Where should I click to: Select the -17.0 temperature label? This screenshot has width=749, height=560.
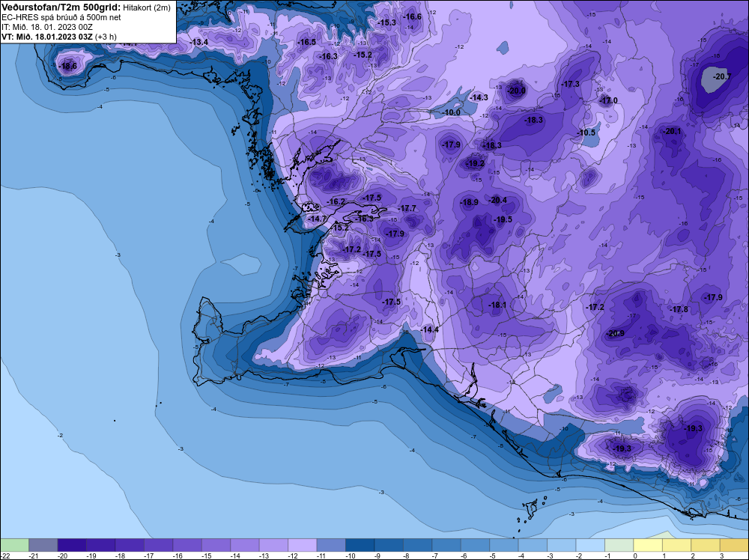click(x=608, y=100)
